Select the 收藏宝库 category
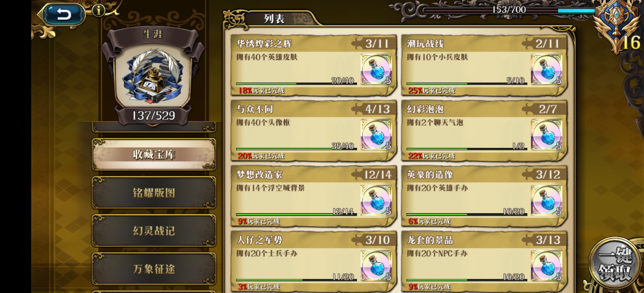The width and height of the screenshot is (644, 293). [154, 154]
